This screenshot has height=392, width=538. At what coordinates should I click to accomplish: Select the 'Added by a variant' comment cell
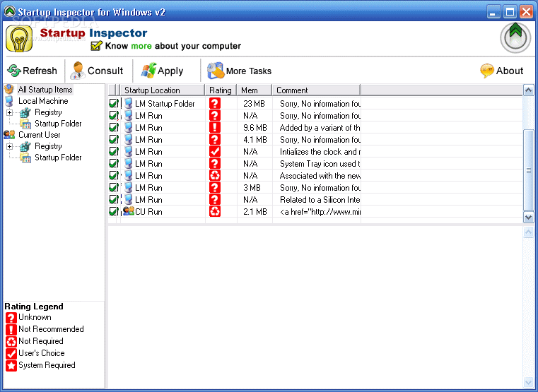point(317,128)
